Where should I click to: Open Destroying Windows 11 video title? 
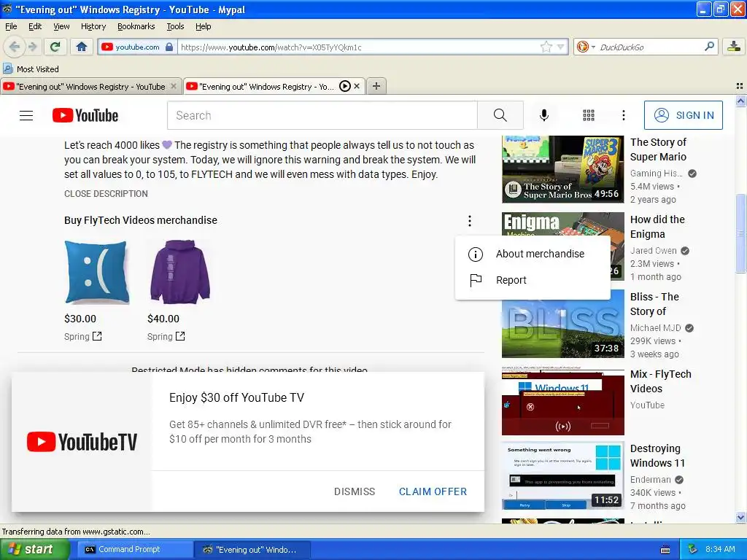coord(657,456)
